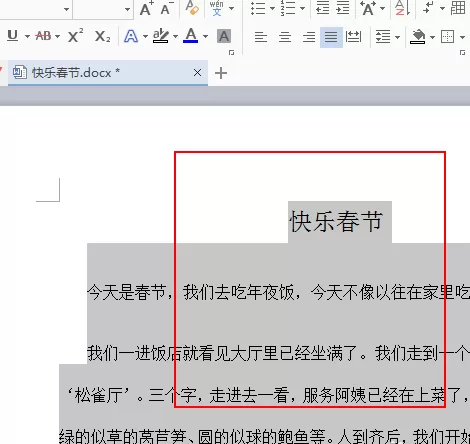Apply numbered list formatting
Image resolution: width=470 pixels, height=444 pixels.
(x=288, y=8)
